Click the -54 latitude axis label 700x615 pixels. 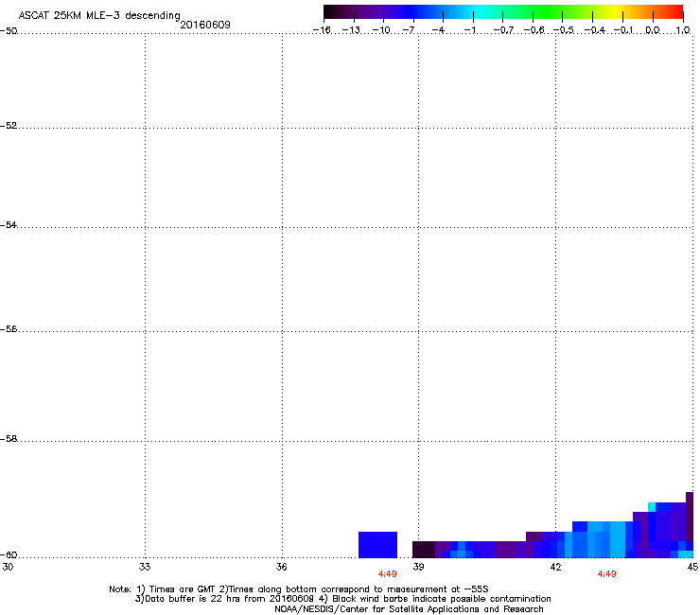[x=9, y=224]
